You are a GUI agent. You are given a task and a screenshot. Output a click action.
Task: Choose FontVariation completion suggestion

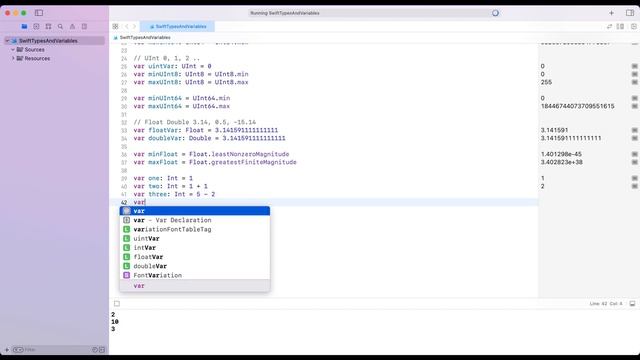pyautogui.click(x=195, y=276)
